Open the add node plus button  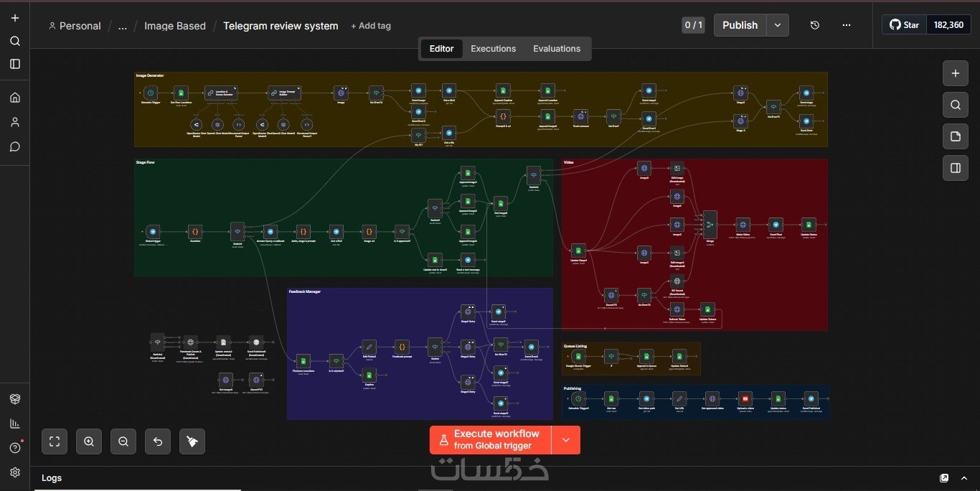(955, 73)
